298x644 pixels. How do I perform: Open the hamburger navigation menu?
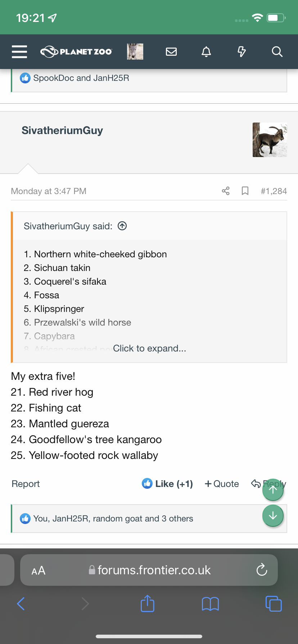point(19,52)
